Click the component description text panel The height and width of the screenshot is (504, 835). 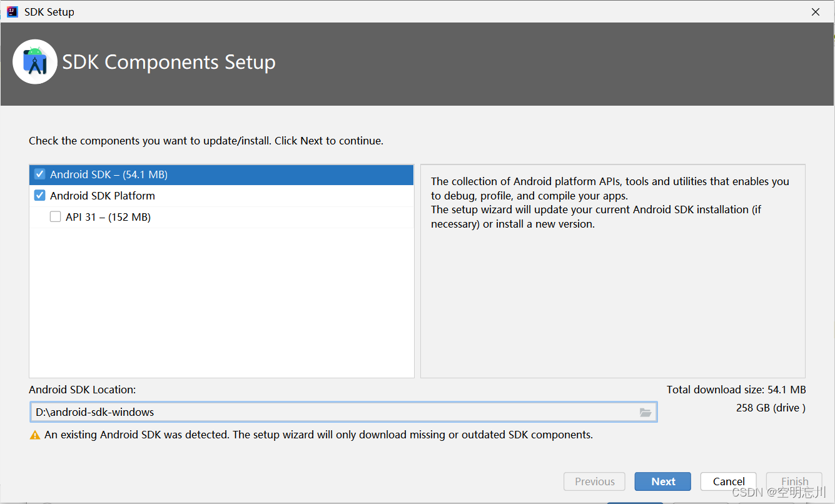pyautogui.click(x=612, y=271)
